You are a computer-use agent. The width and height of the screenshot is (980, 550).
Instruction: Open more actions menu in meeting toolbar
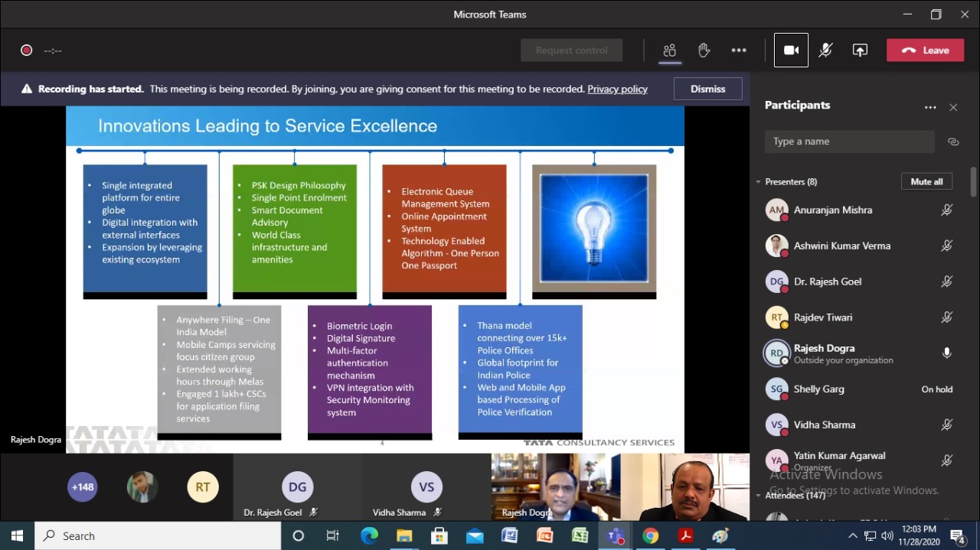(x=738, y=50)
